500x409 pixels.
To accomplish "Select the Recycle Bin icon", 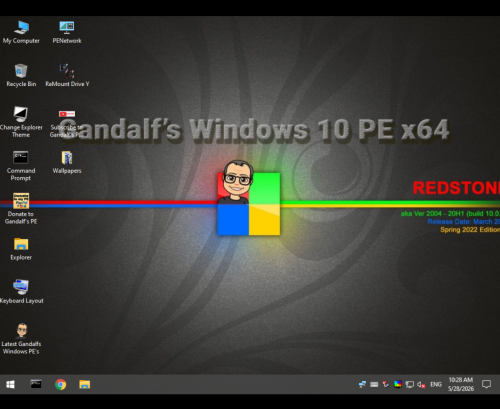I will click(x=21, y=75).
